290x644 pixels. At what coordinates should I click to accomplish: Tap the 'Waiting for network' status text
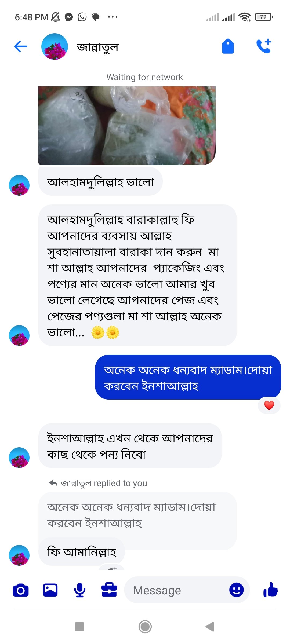[145, 77]
